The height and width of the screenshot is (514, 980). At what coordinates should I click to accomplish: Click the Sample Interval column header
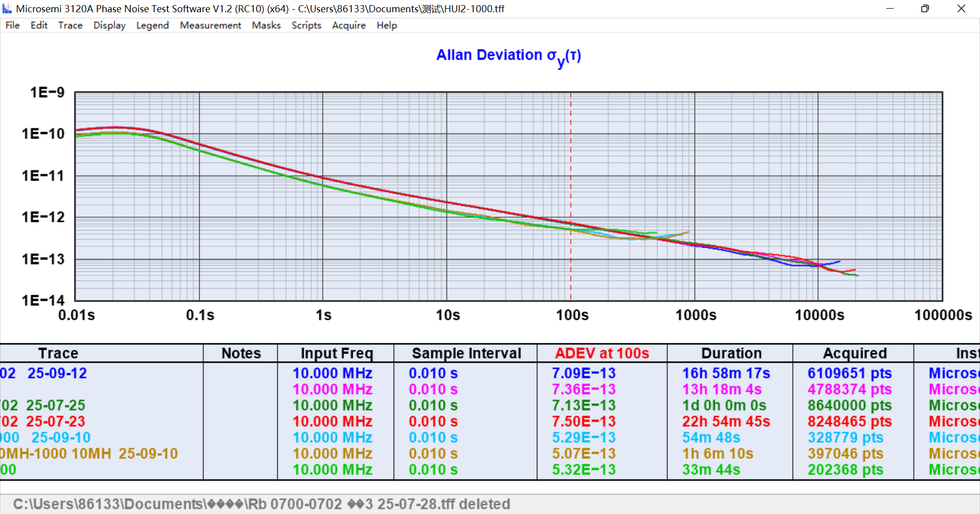466,353
